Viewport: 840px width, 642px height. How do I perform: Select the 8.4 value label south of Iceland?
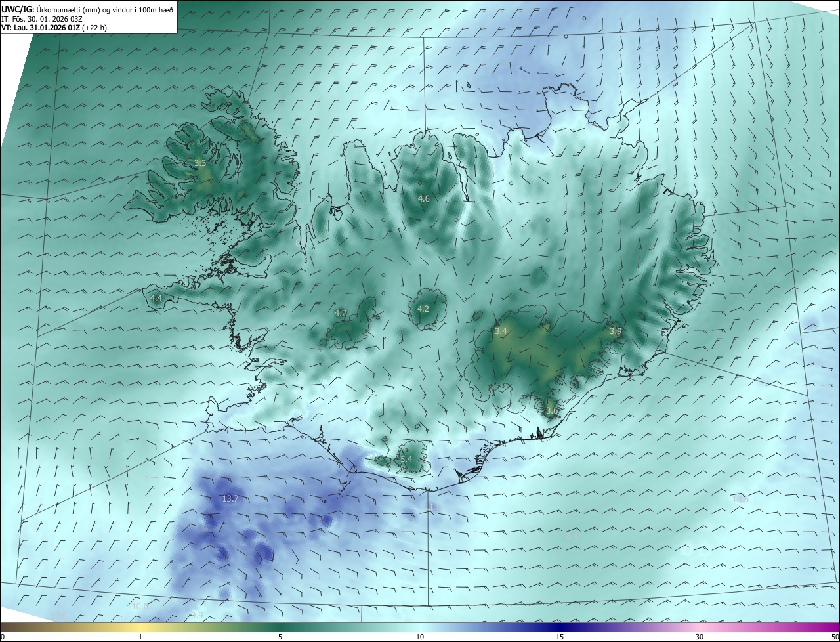point(572,536)
